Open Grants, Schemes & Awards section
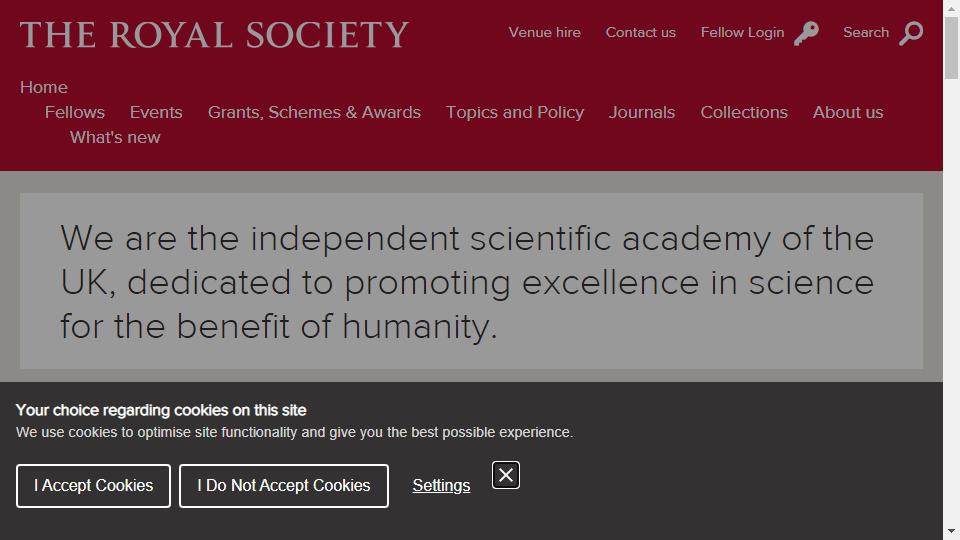 coord(314,113)
